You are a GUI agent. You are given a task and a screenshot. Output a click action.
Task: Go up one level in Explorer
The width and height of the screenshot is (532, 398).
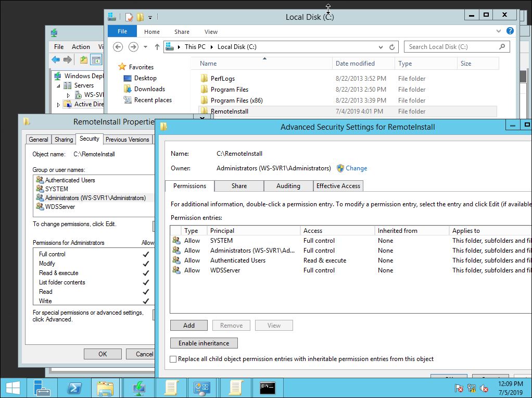pos(157,47)
